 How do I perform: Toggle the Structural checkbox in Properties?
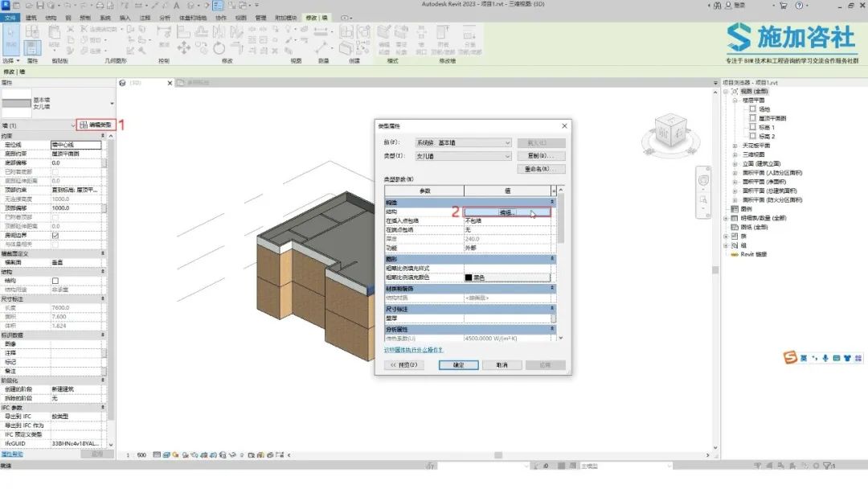tap(55, 281)
